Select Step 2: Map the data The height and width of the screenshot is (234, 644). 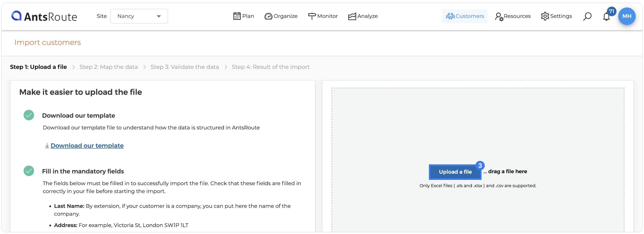click(109, 67)
